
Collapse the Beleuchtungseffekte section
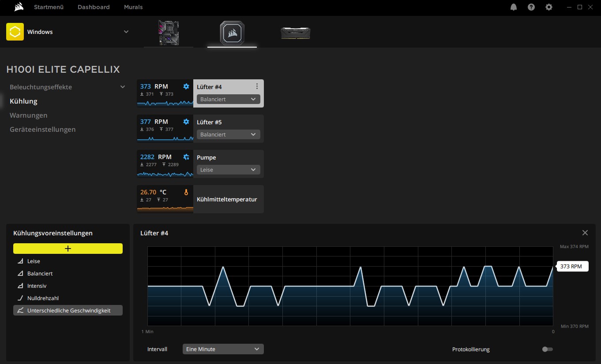[x=123, y=87]
